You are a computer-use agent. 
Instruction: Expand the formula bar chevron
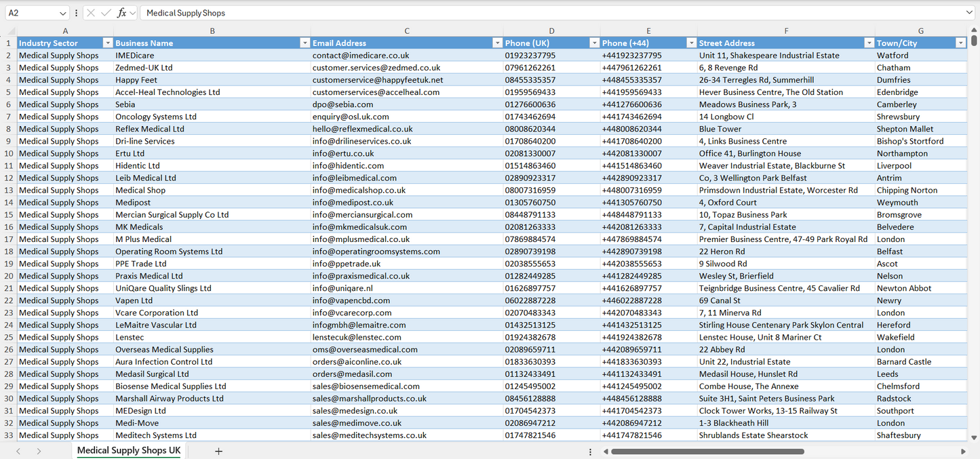(x=969, y=13)
